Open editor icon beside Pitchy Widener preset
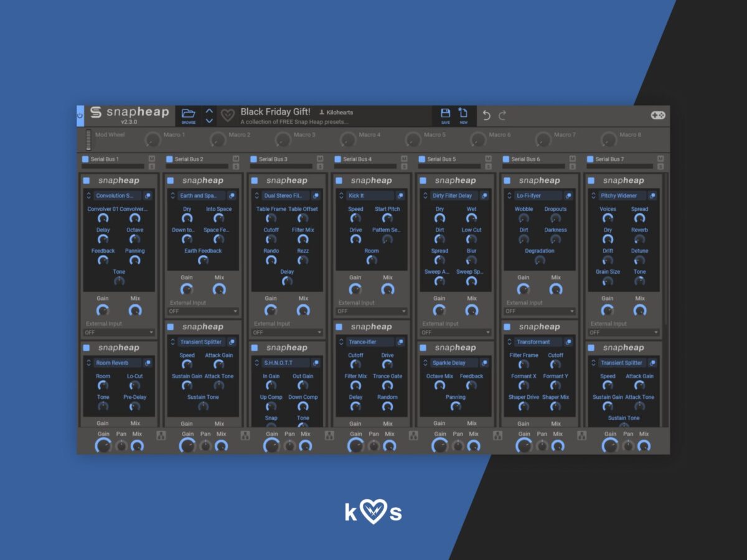The image size is (747, 560). (652, 196)
